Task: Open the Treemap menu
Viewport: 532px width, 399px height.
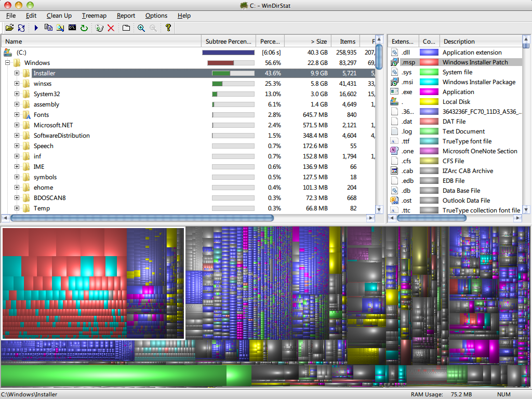Action: [x=94, y=16]
